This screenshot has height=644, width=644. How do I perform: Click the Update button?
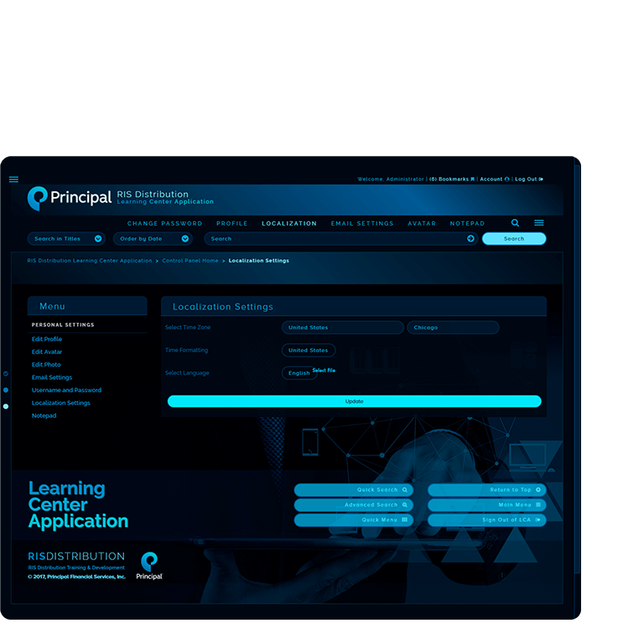354,402
